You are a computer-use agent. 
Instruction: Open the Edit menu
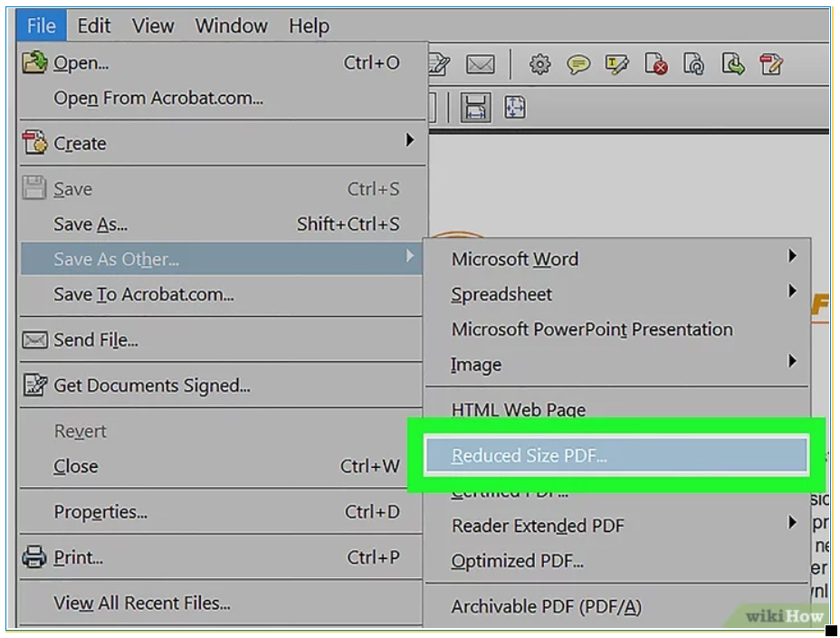coord(94,25)
